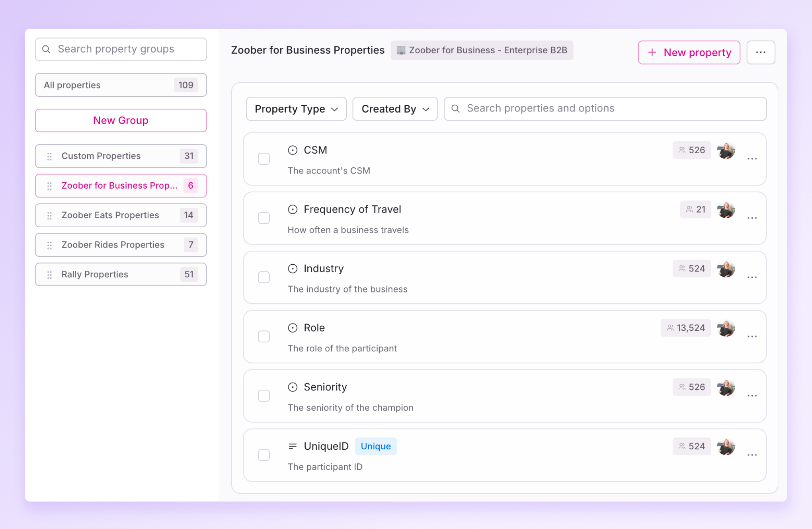The height and width of the screenshot is (529, 812).
Task: Click the participant count badge 13,524 on Role
Action: click(685, 328)
